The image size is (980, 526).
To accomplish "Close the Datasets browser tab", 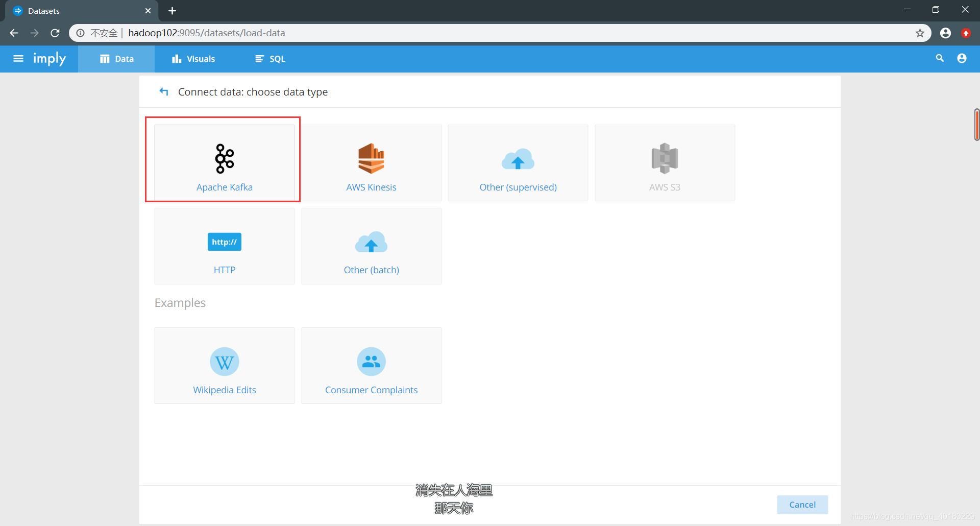I will [148, 11].
